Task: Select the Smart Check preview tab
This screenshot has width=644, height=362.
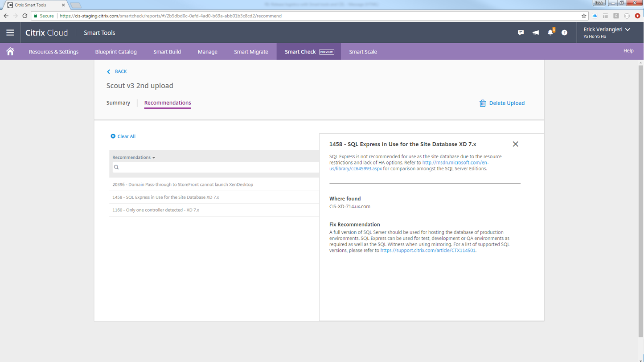Action: 309,52
